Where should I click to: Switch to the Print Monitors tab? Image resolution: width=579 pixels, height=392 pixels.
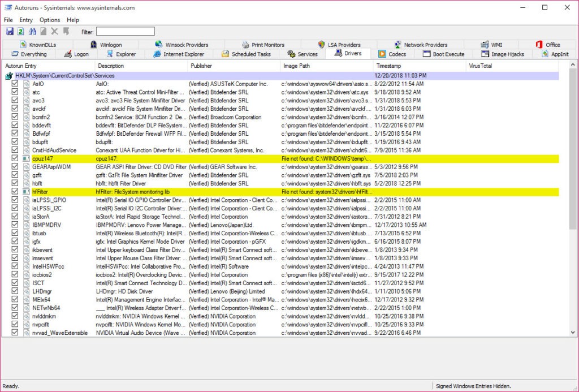(x=263, y=45)
